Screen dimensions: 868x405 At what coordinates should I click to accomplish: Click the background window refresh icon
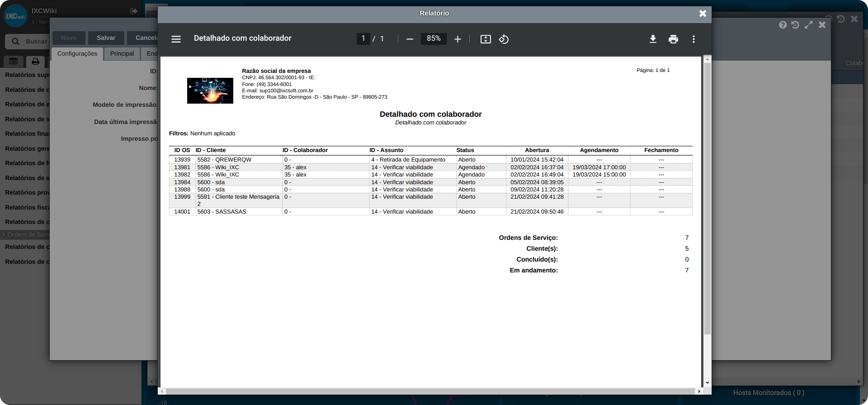[x=795, y=25]
